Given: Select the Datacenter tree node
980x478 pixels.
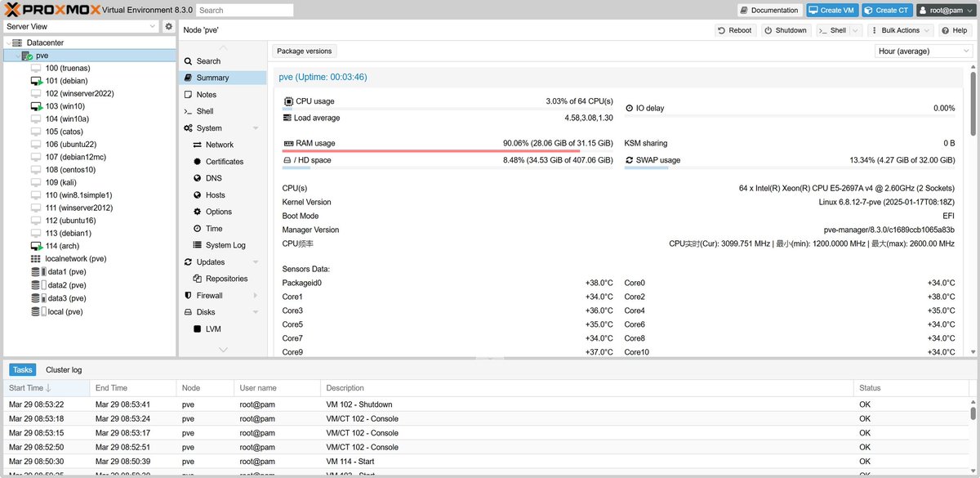Looking at the screenshot, I should click(x=45, y=42).
